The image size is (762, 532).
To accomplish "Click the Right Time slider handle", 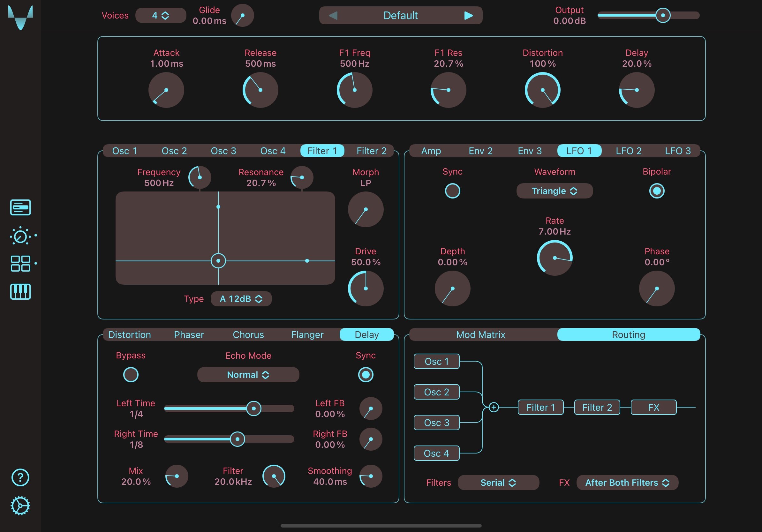I will point(237,439).
